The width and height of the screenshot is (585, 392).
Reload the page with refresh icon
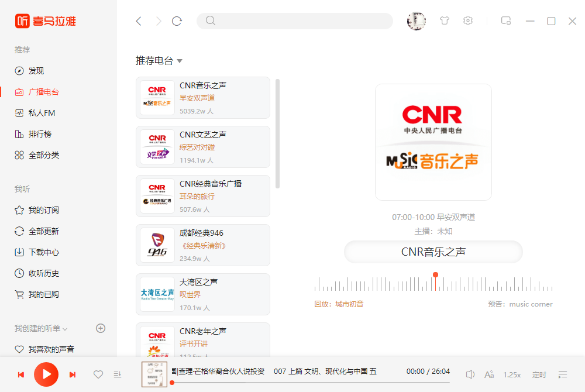(177, 21)
